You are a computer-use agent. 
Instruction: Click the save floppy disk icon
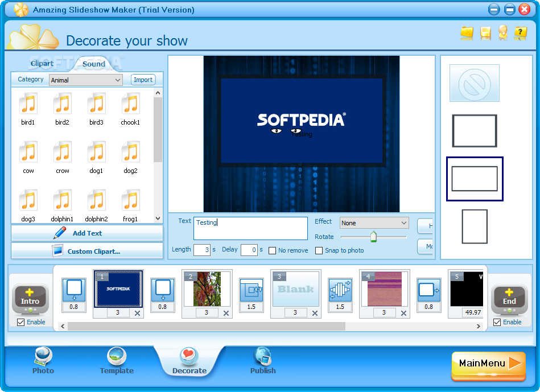click(x=485, y=33)
